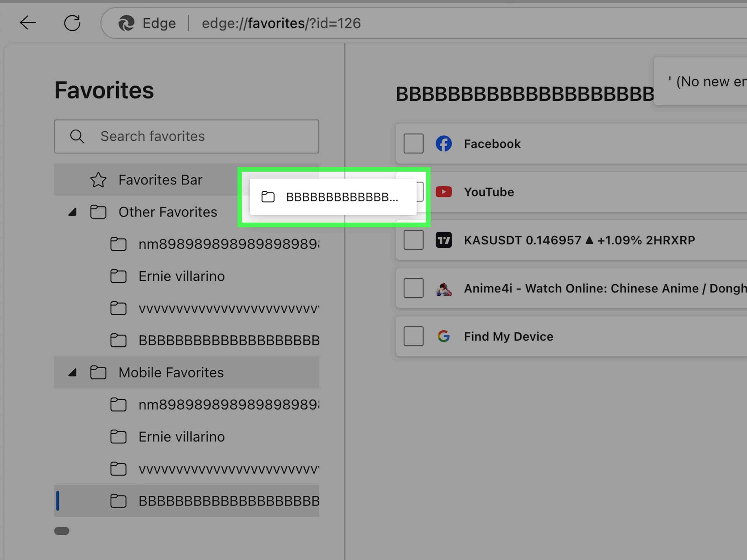Select the Find My Device checkbox
This screenshot has width=747, height=560.
pyautogui.click(x=413, y=337)
